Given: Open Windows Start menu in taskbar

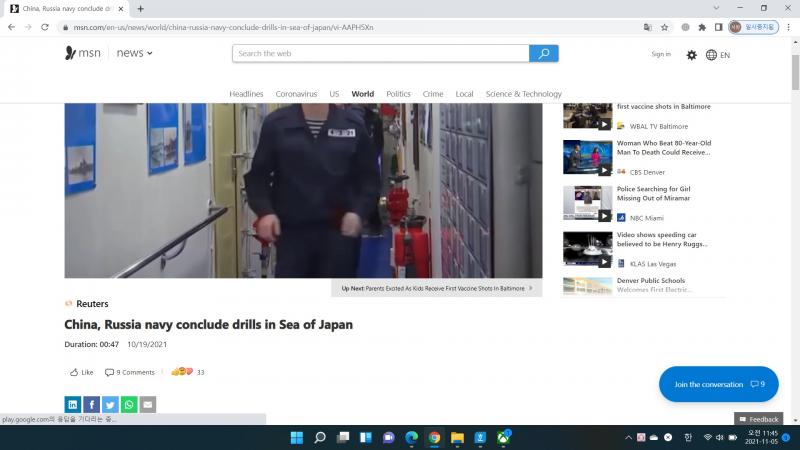Looking at the screenshot, I should tap(296, 437).
